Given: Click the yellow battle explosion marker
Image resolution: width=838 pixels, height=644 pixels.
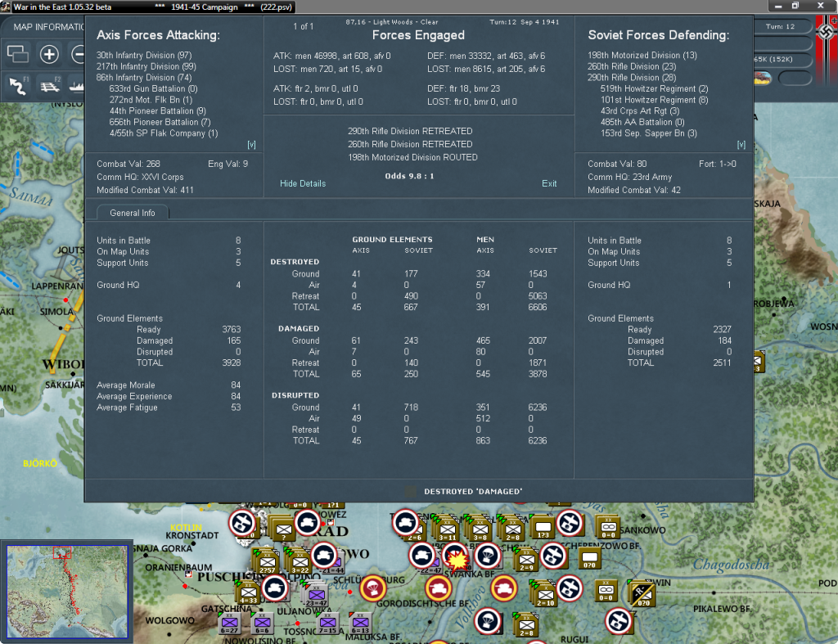Looking at the screenshot, I should 457,561.
